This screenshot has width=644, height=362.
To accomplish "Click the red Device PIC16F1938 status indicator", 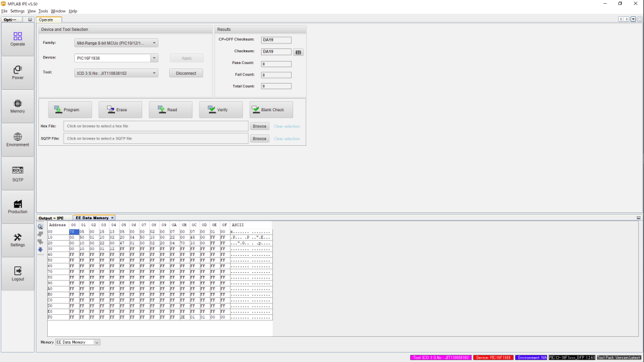I will 493,358.
